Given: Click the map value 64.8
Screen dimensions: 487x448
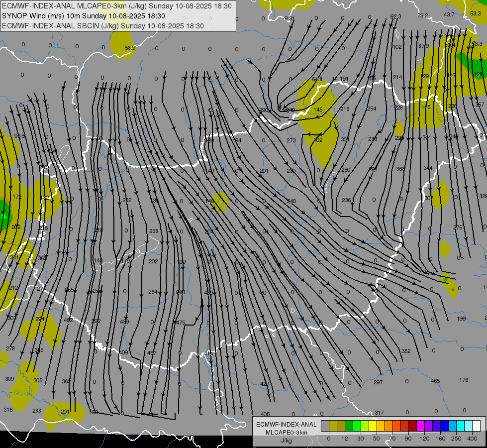Looking at the screenshot, I should 317,79.
